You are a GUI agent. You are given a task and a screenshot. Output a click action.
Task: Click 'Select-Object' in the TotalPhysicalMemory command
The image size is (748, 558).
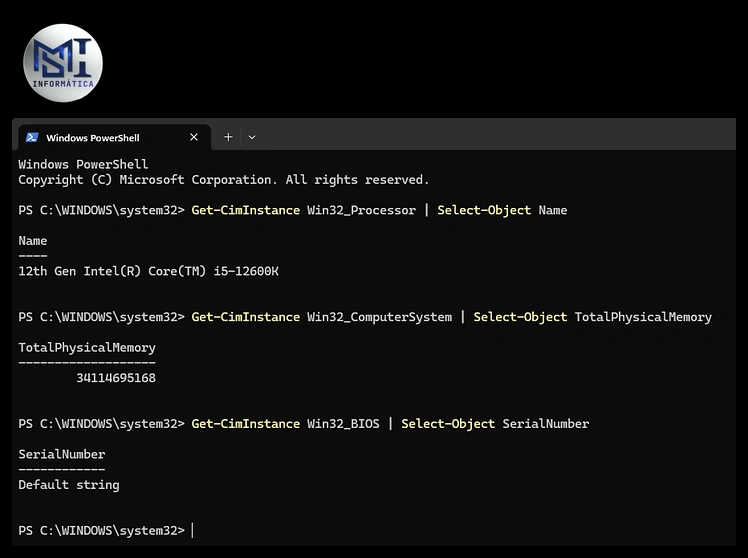520,317
